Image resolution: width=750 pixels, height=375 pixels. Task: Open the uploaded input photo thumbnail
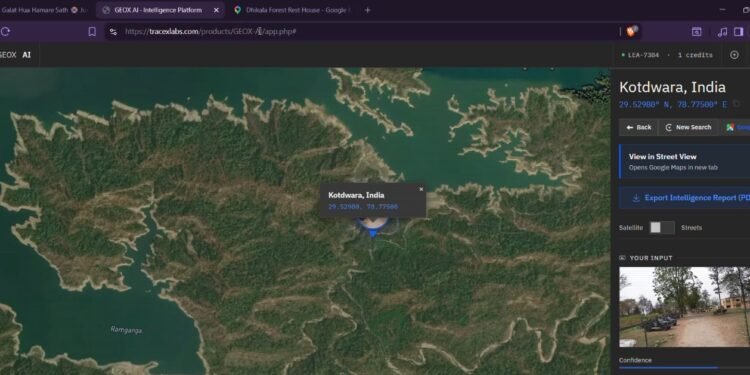point(684,307)
